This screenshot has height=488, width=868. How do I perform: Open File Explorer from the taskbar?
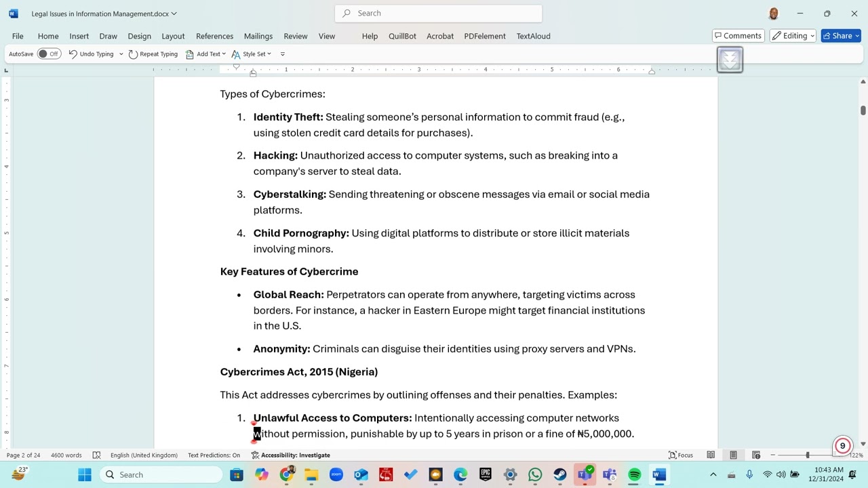311,474
